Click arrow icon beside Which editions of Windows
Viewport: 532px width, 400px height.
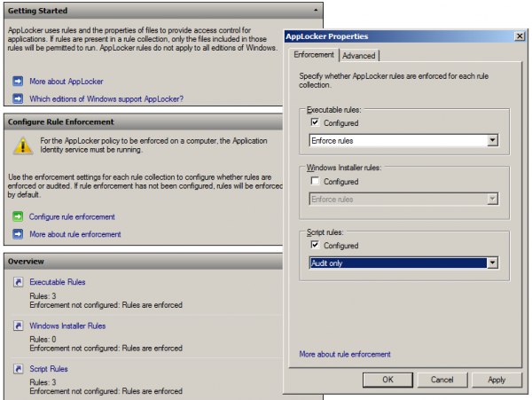tap(18, 98)
